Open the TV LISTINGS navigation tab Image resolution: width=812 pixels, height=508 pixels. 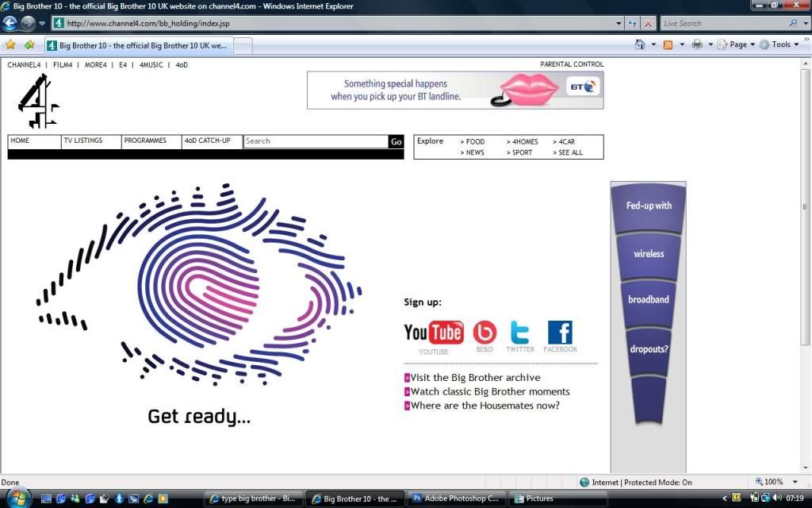pos(91,141)
